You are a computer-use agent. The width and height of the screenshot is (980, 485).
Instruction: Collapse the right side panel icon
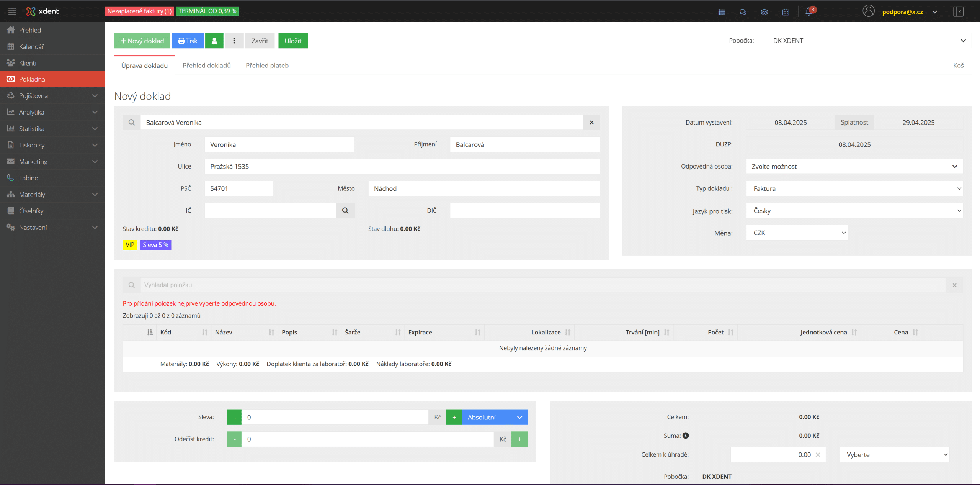(958, 11)
